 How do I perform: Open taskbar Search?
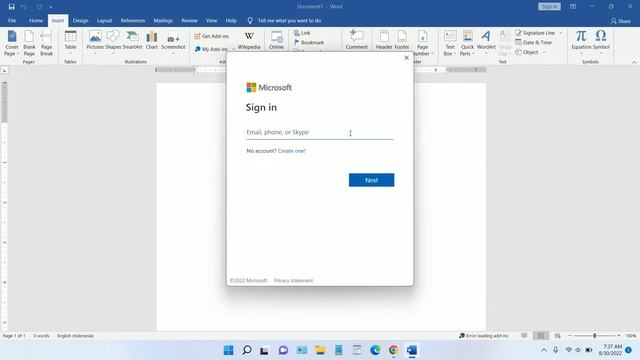point(247,350)
